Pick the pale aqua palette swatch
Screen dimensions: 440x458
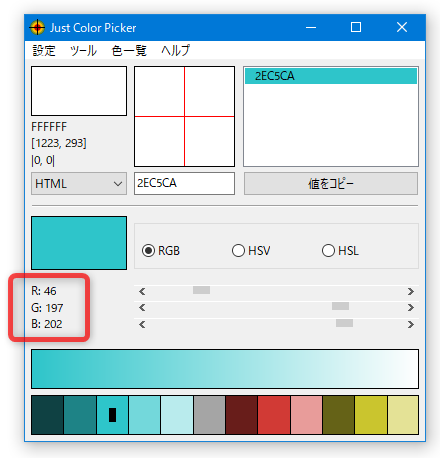[x=177, y=415]
